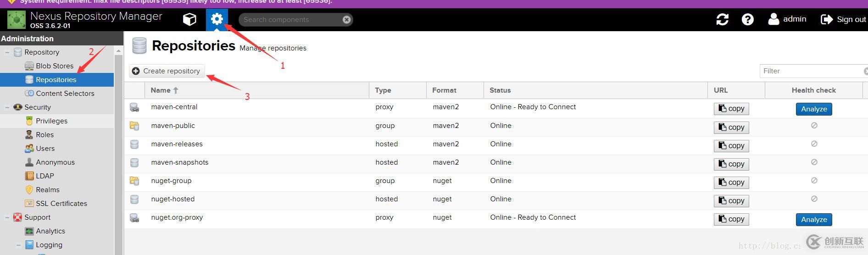868x255 pixels.
Task: Sort by Format column header
Action: pyautogui.click(x=455, y=90)
